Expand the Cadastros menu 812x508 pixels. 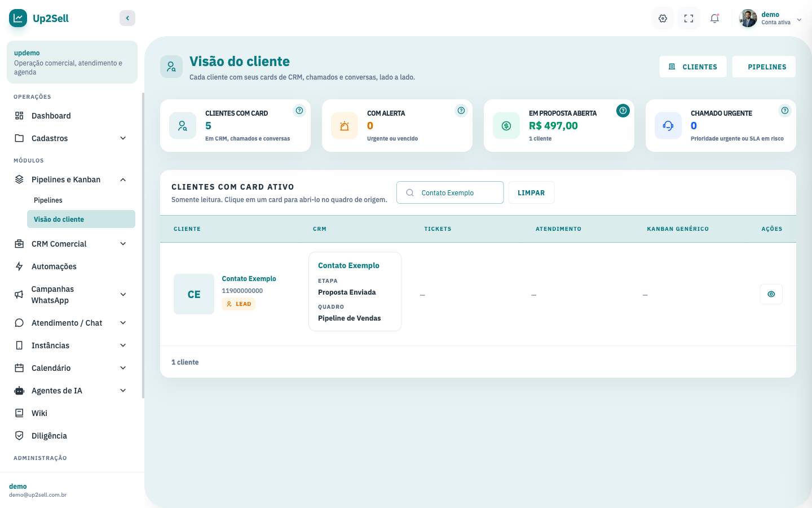click(72, 138)
